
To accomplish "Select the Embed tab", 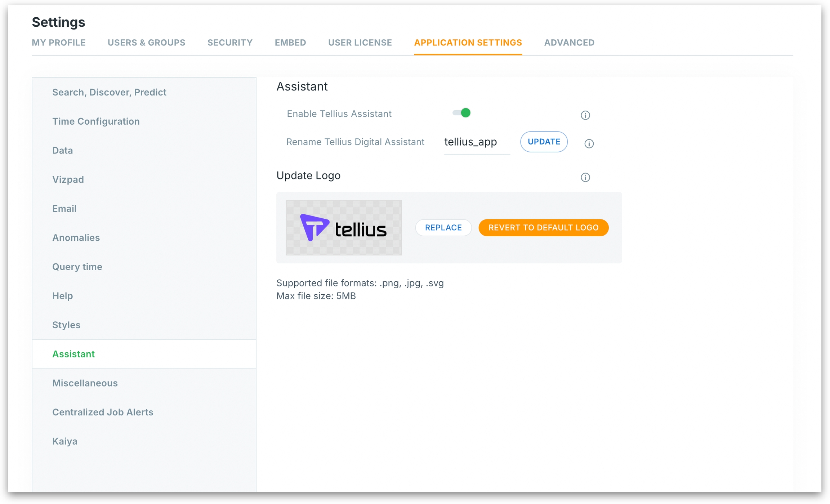I will (290, 43).
